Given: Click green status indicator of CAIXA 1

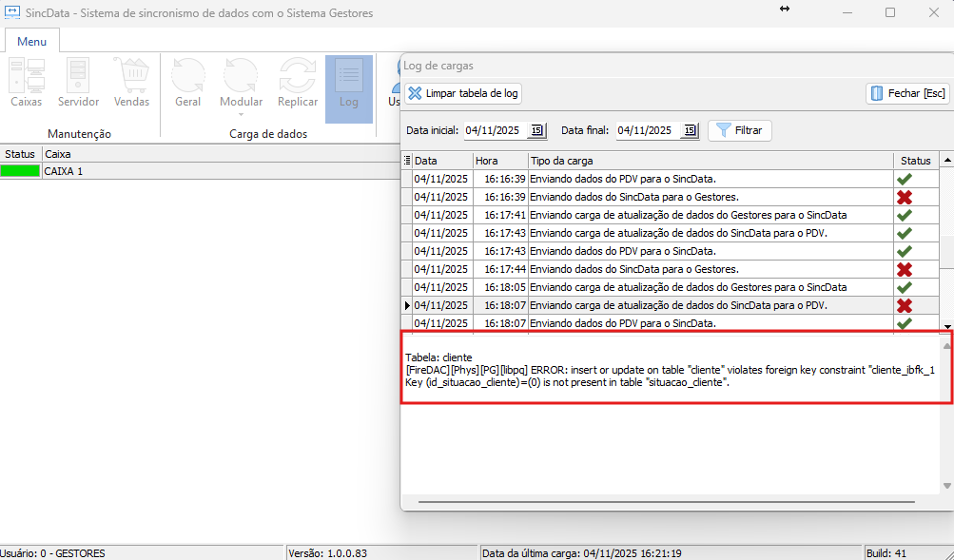Looking at the screenshot, I should tap(20, 171).
